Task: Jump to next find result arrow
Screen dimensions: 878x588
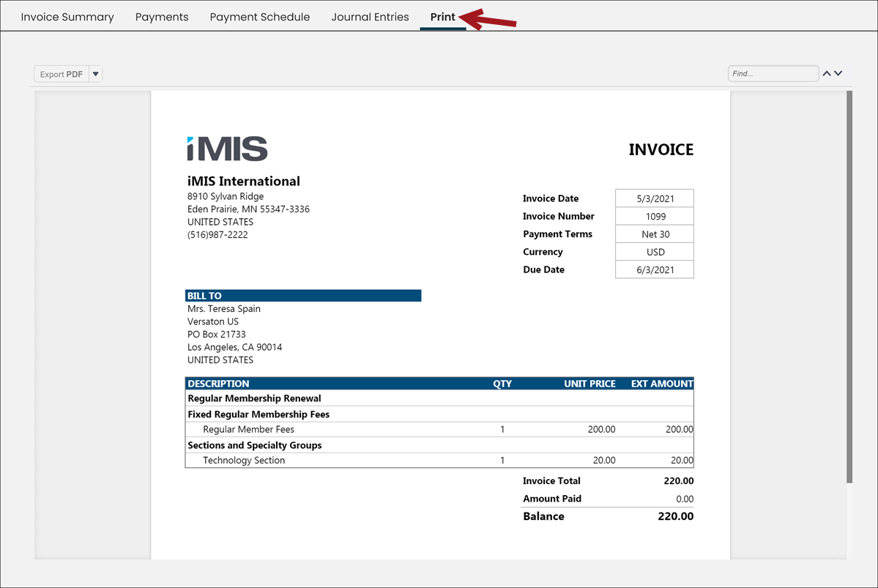Action: (x=838, y=73)
